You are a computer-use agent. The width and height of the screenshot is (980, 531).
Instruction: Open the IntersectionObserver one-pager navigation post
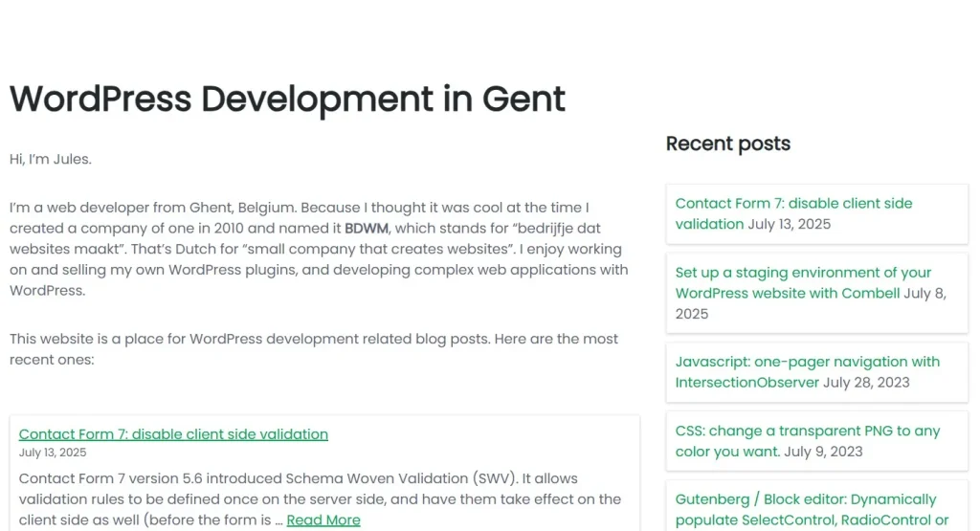[x=807, y=362]
